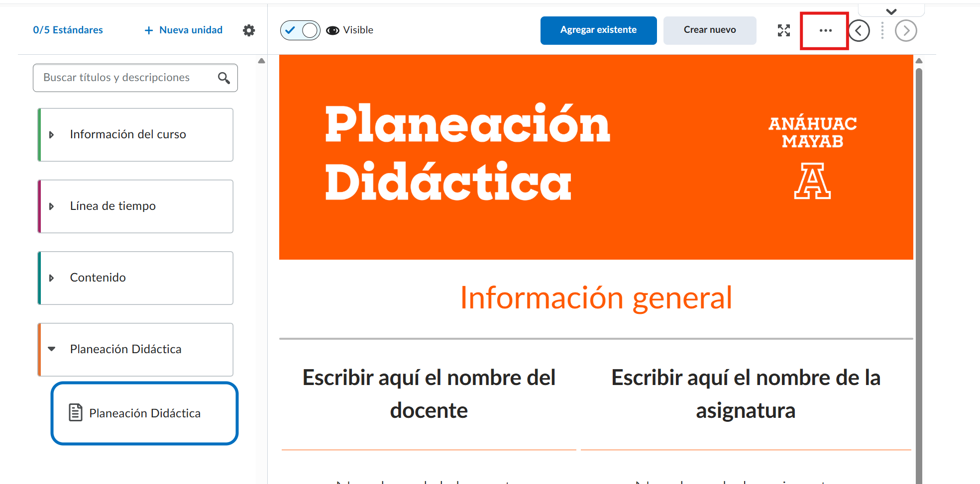This screenshot has width=980, height=484.
Task: Expand the Línea de tiempo unit
Action: click(51, 206)
